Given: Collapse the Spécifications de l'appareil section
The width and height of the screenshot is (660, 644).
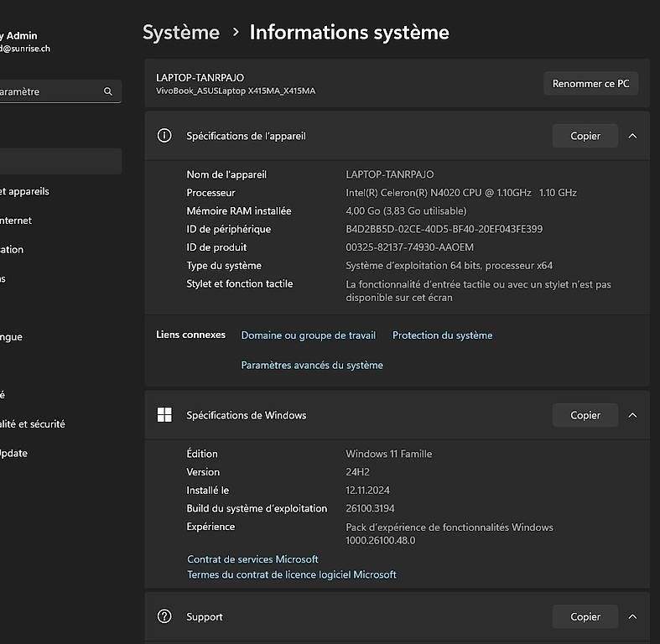Looking at the screenshot, I should coord(632,136).
